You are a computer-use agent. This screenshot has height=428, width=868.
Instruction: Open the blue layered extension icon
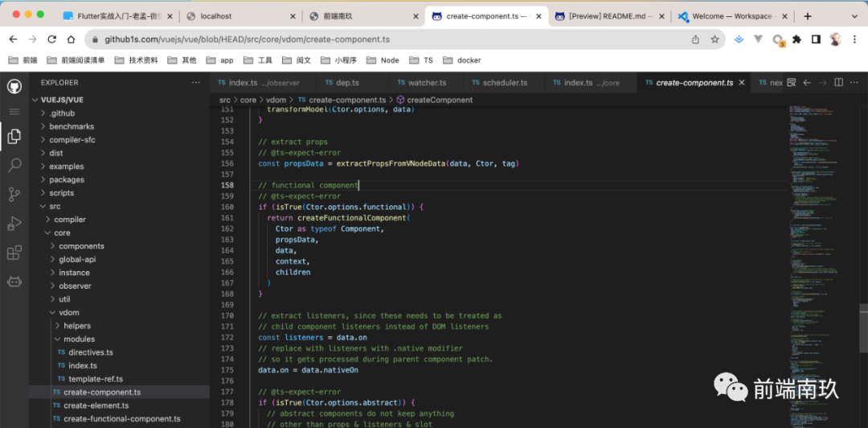(x=739, y=39)
